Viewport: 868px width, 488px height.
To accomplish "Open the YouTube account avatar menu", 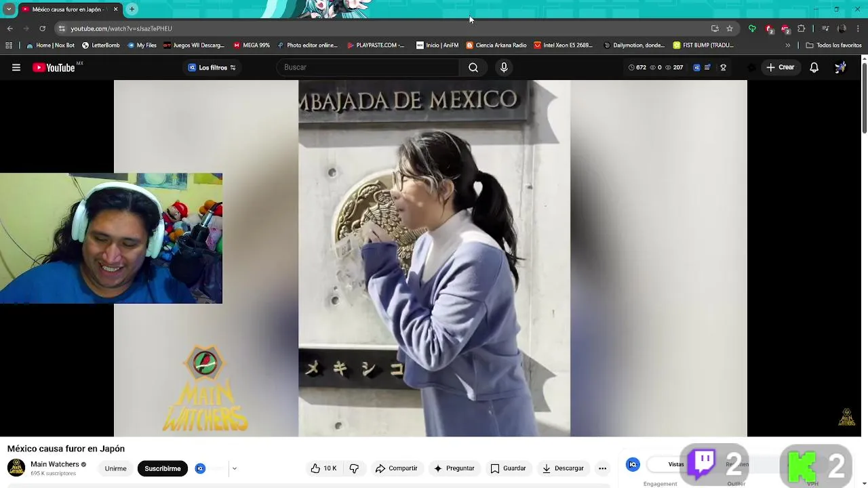I will click(840, 67).
